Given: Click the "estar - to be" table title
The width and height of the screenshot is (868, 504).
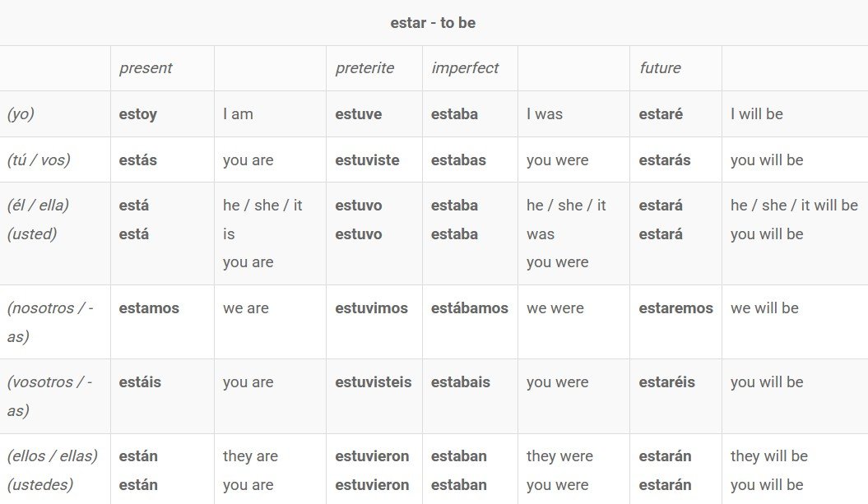Looking at the screenshot, I should (433, 23).
